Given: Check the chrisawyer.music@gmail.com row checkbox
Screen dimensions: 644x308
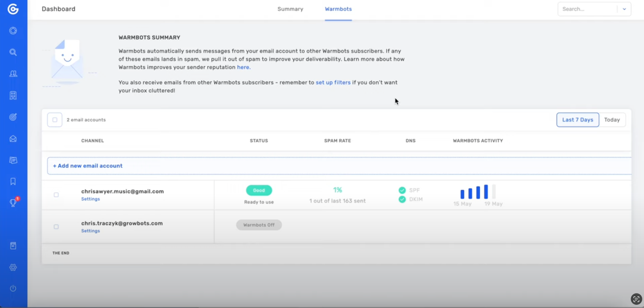Looking at the screenshot, I should coord(56,195).
